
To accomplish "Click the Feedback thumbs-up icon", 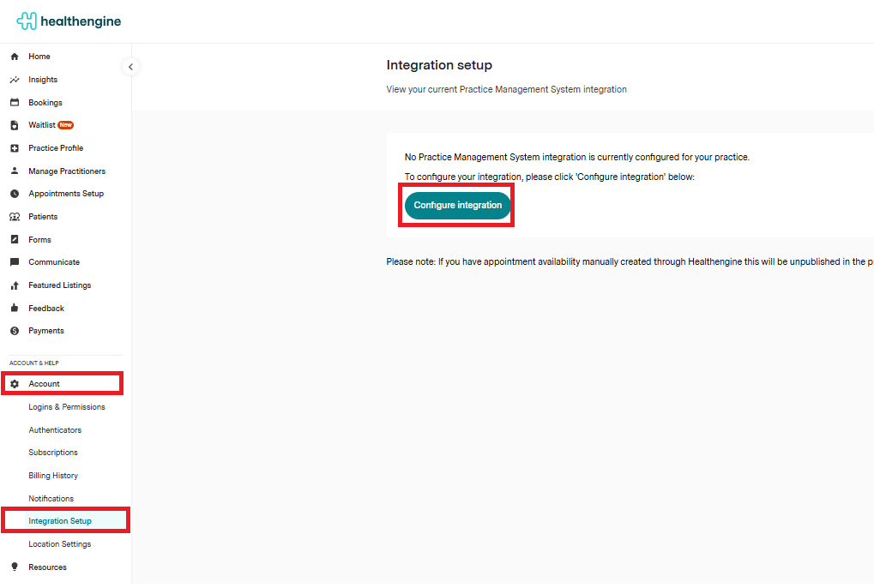I will click(15, 309).
